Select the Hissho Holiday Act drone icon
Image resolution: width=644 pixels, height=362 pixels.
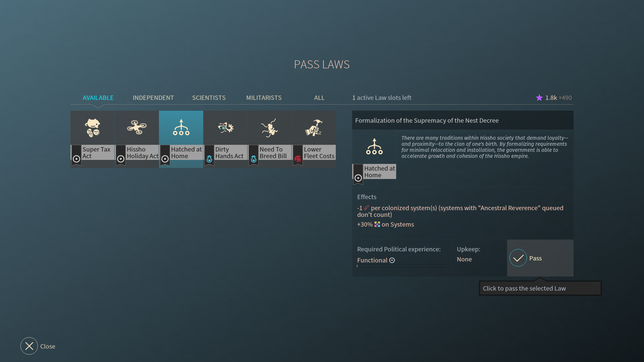pos(137,128)
